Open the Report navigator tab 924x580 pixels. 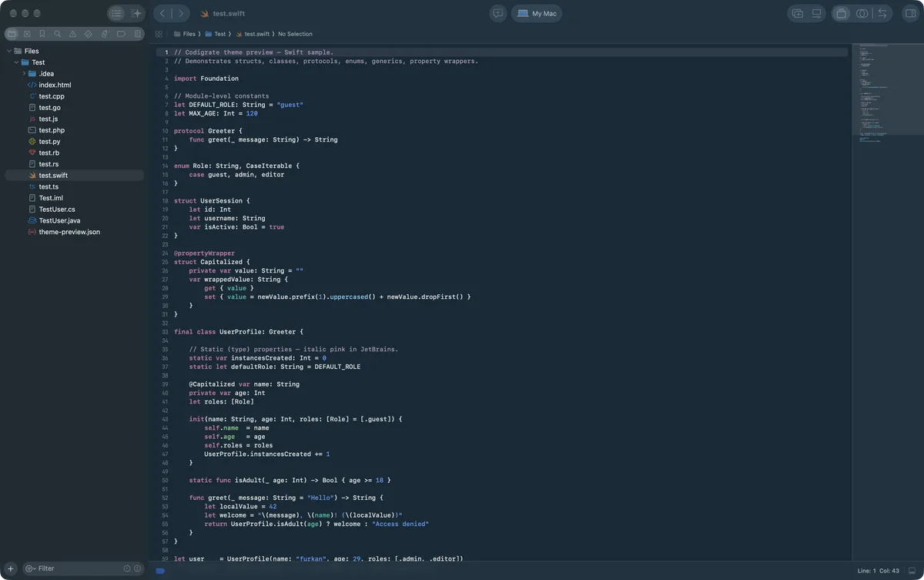click(138, 34)
